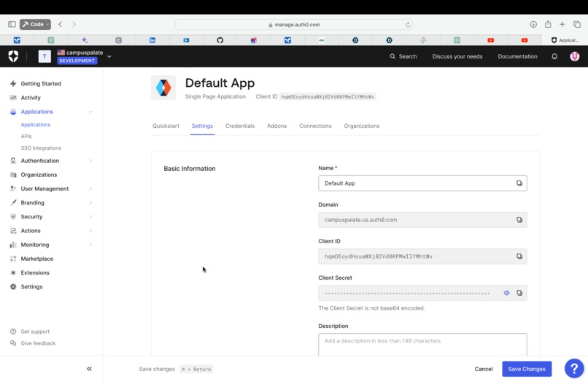Expand the Monitoring section chevron
588x382 pixels.
coord(90,245)
